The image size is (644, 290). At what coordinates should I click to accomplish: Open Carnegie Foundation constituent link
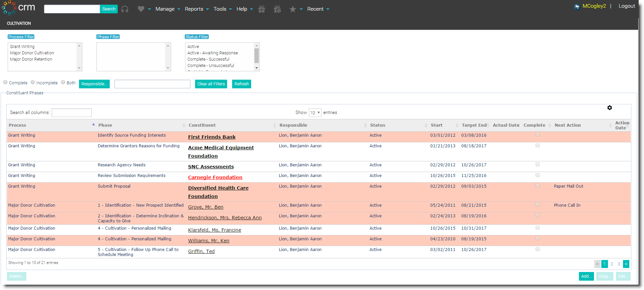pos(215,177)
